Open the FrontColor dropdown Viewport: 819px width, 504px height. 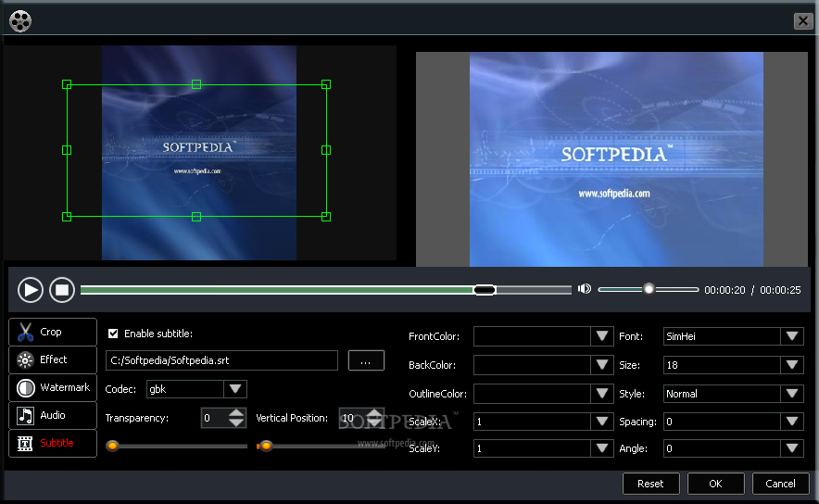coord(601,336)
